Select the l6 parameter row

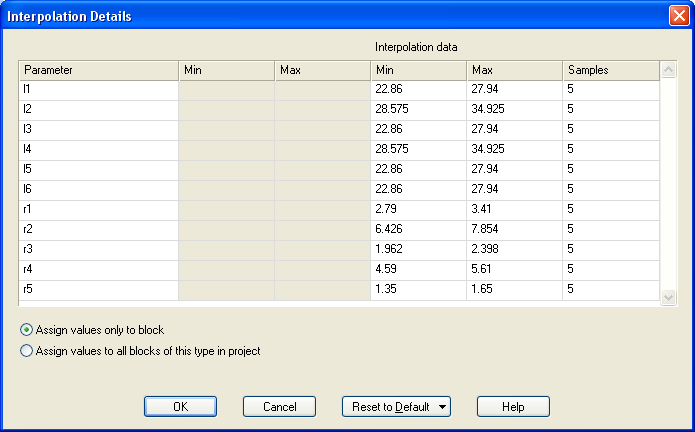click(98, 190)
